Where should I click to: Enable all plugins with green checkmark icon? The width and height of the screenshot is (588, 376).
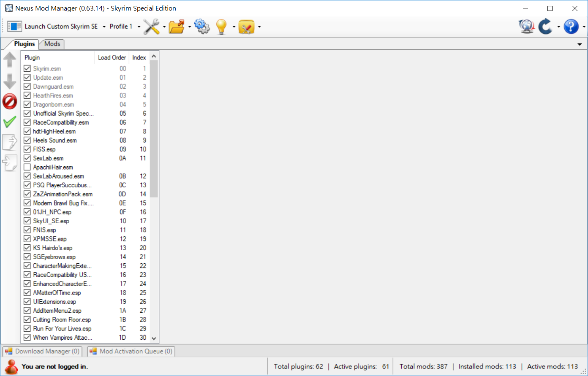click(9, 122)
